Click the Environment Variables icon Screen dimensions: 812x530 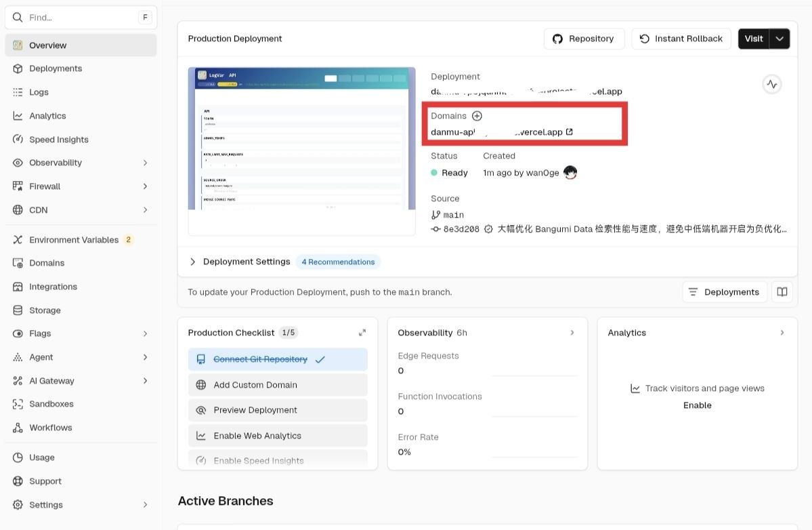coord(18,239)
